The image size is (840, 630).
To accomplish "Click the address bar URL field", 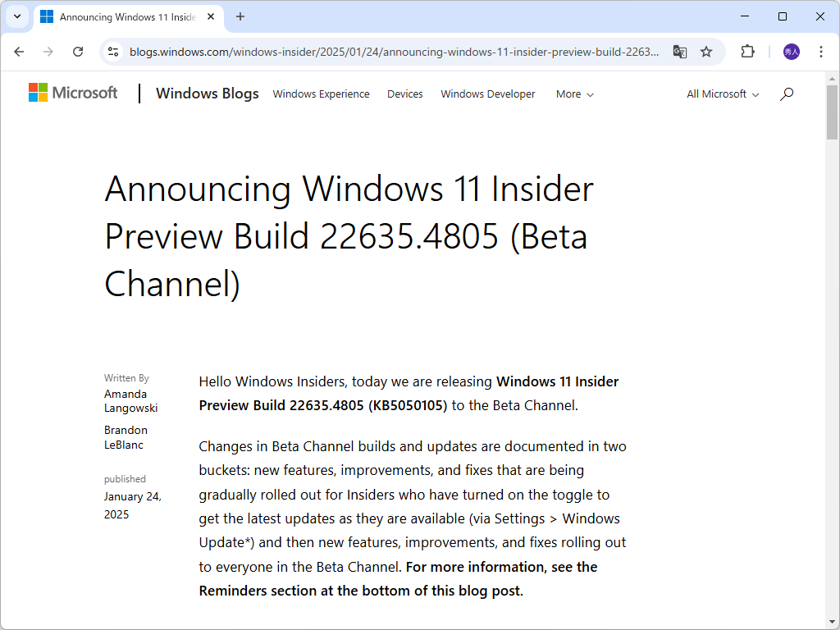I will coord(394,52).
